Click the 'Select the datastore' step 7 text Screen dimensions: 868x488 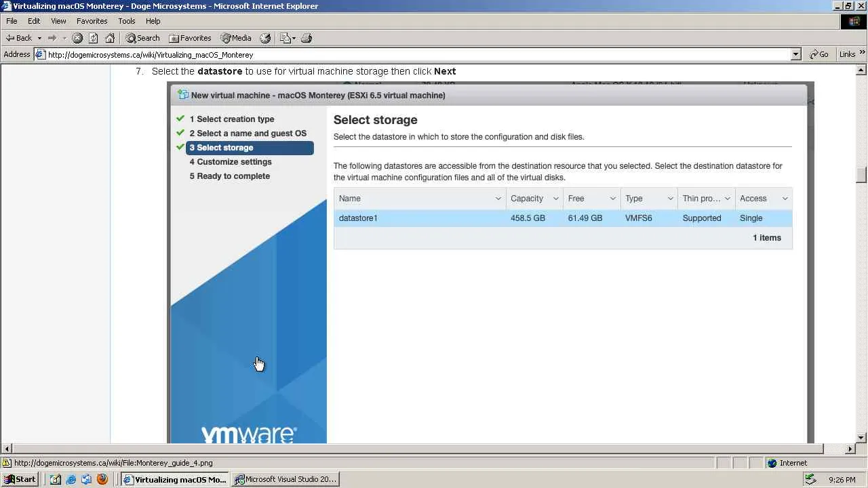click(304, 71)
